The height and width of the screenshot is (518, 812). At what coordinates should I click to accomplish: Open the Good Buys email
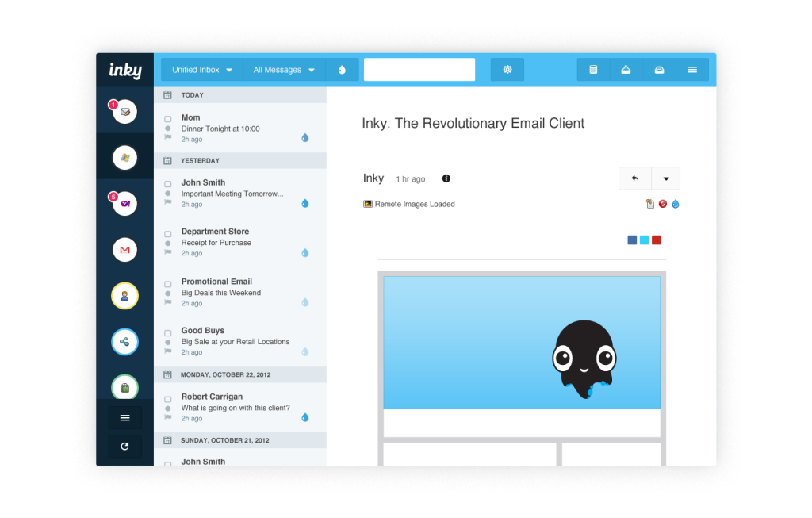click(x=238, y=341)
